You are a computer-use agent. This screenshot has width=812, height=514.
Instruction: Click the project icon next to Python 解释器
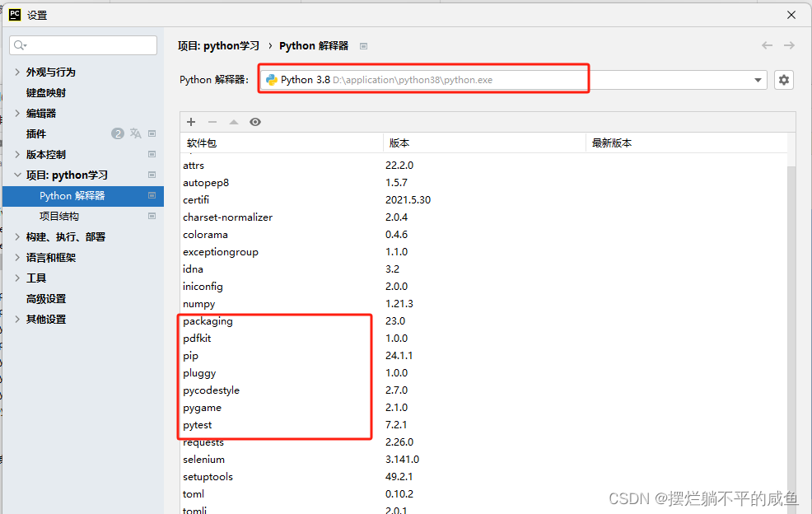pyautogui.click(x=152, y=195)
